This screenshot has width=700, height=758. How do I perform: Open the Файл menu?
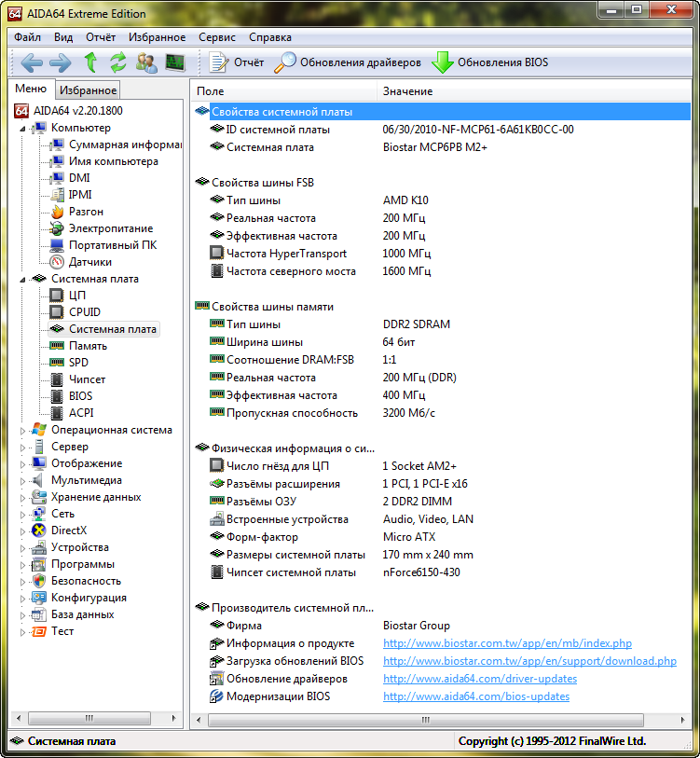pyautogui.click(x=27, y=37)
